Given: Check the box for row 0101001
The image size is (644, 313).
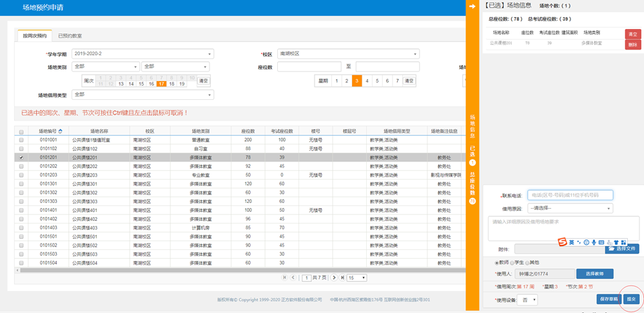Looking at the screenshot, I should [21, 140].
